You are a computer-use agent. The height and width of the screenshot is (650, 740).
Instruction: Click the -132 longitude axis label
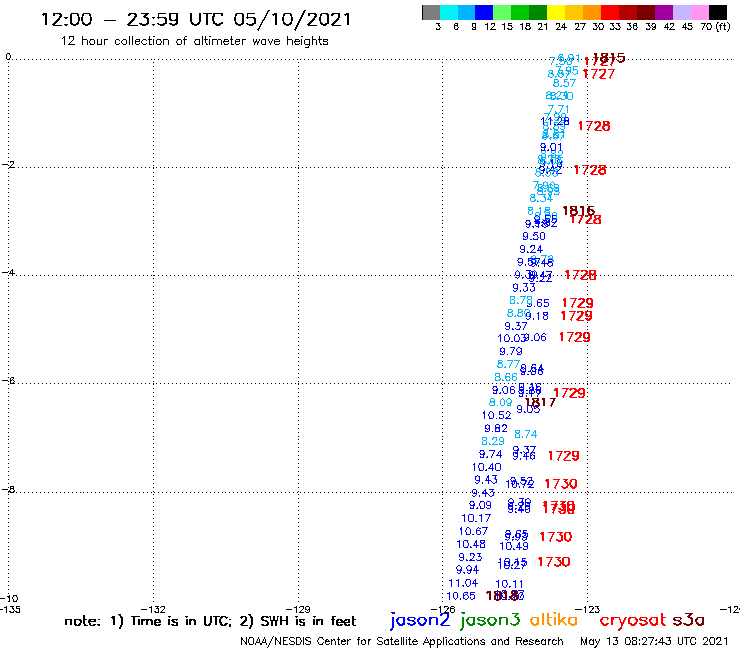(x=153, y=609)
